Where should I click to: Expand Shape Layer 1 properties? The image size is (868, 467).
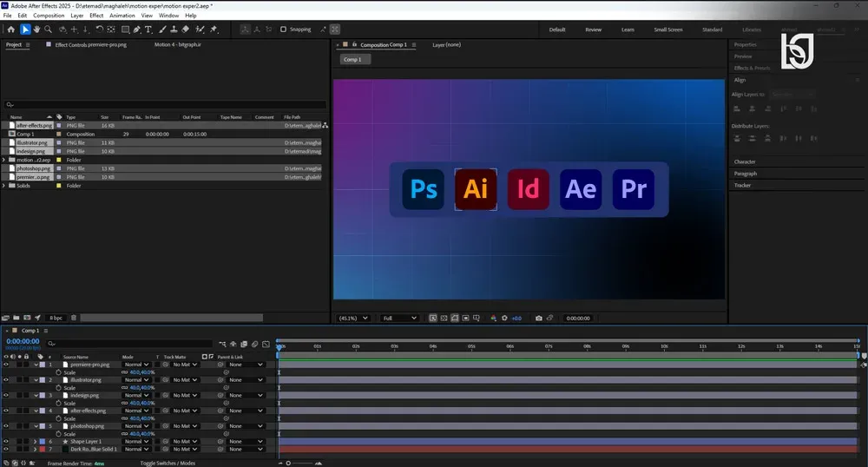(36, 442)
